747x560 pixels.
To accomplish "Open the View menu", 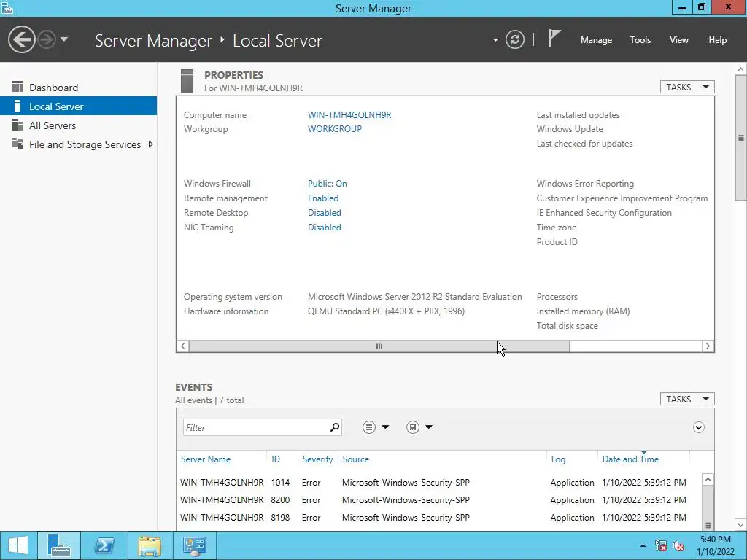I will coord(679,40).
